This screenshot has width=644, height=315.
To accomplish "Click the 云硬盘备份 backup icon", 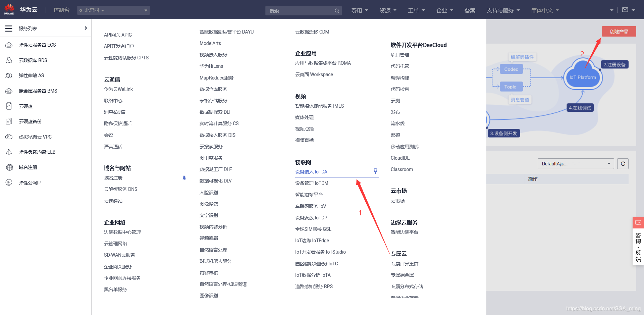I will pos(9,121).
